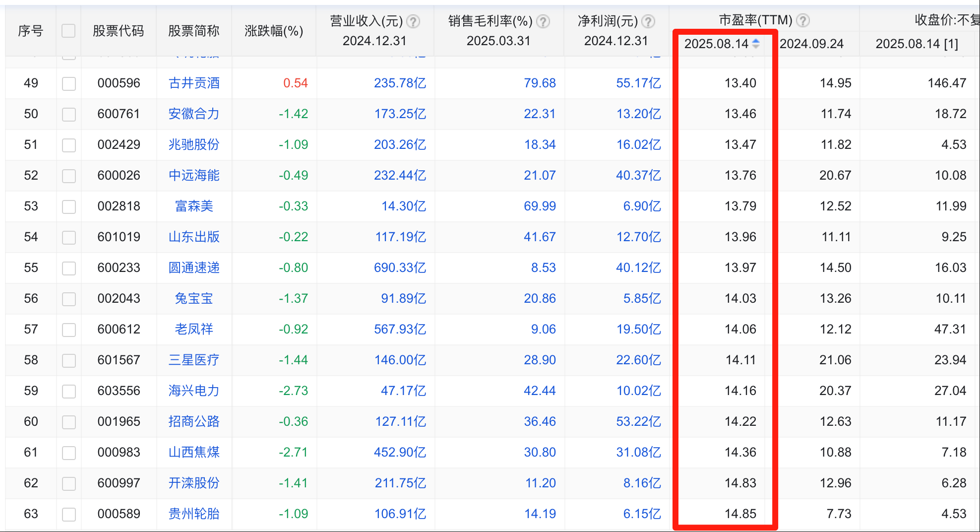Sort by 收盘价 2025.08.14 [1] header

[x=917, y=44]
